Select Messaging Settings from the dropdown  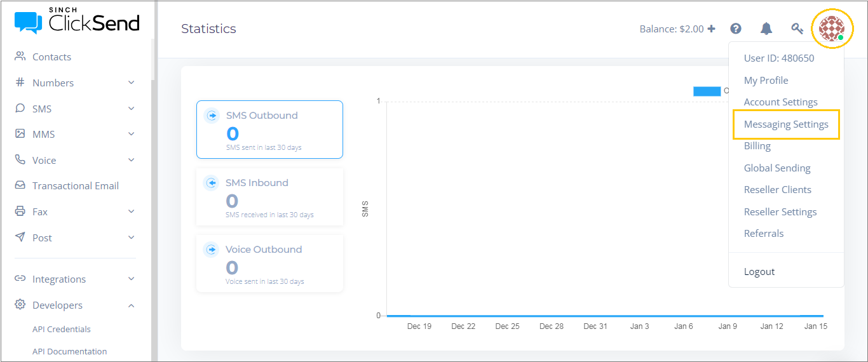(x=786, y=124)
